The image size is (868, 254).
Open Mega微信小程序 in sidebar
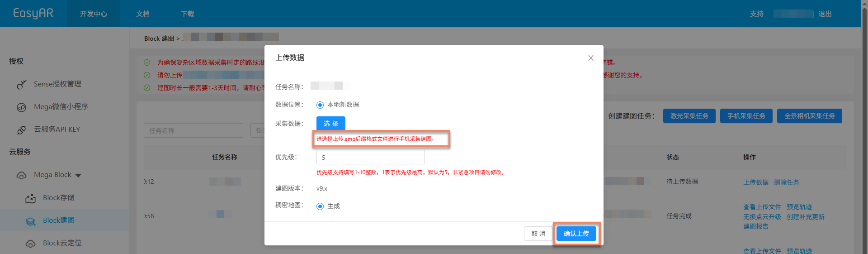tap(61, 107)
